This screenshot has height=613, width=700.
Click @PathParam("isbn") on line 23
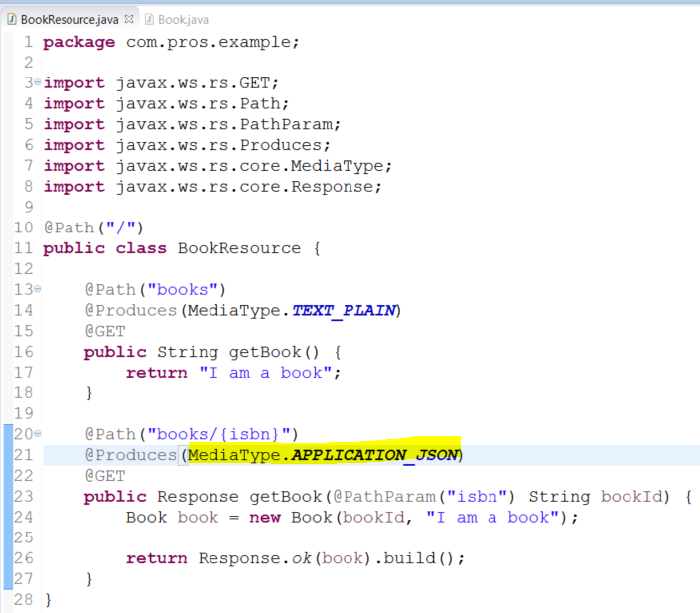pos(424,497)
